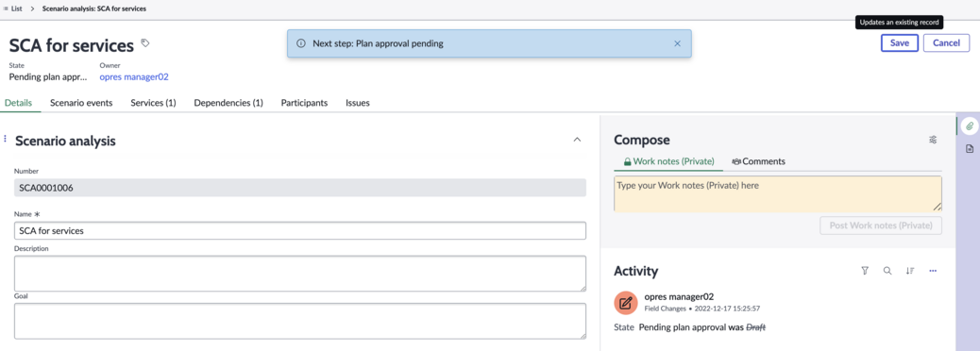Click the Number field SCA0001006

pyautogui.click(x=300, y=188)
